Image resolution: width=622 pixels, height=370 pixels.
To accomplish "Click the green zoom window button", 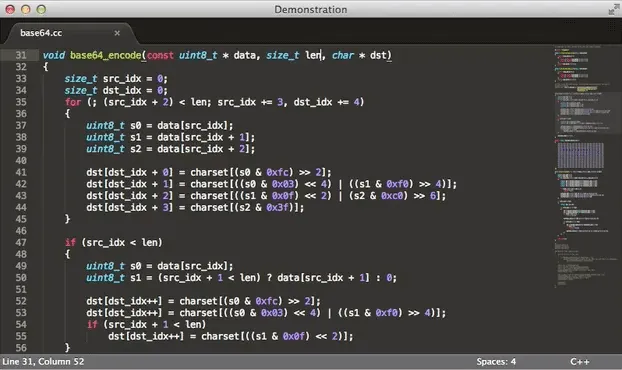I will [41, 9].
